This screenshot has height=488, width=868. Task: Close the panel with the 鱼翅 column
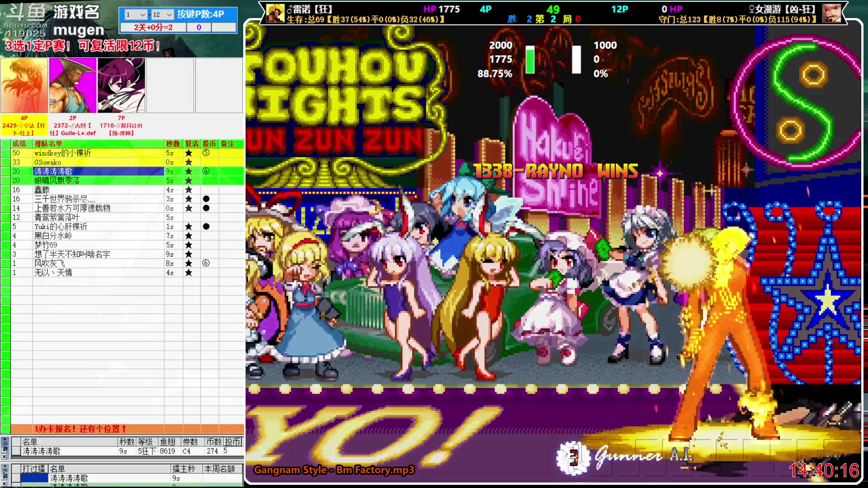5,457
